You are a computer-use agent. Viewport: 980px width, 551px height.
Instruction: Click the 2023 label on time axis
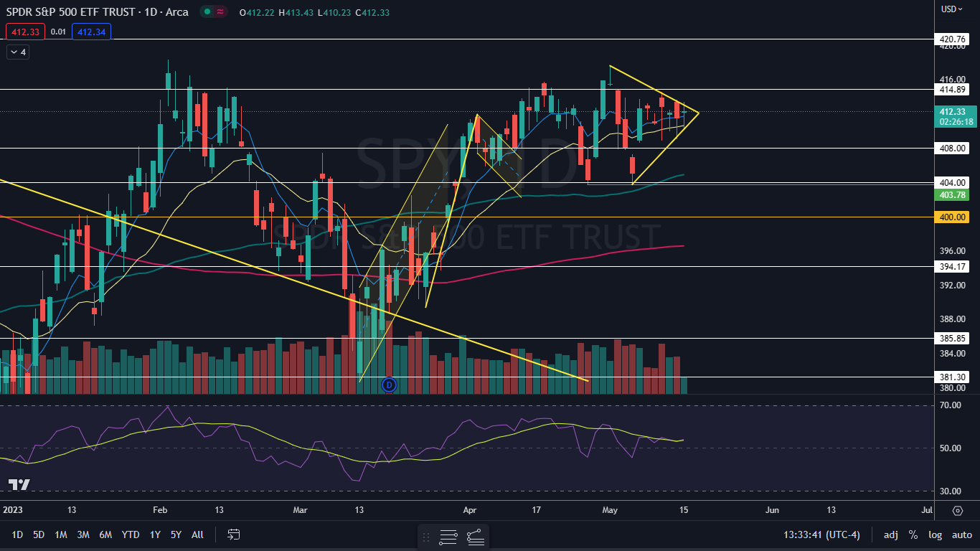tap(13, 510)
